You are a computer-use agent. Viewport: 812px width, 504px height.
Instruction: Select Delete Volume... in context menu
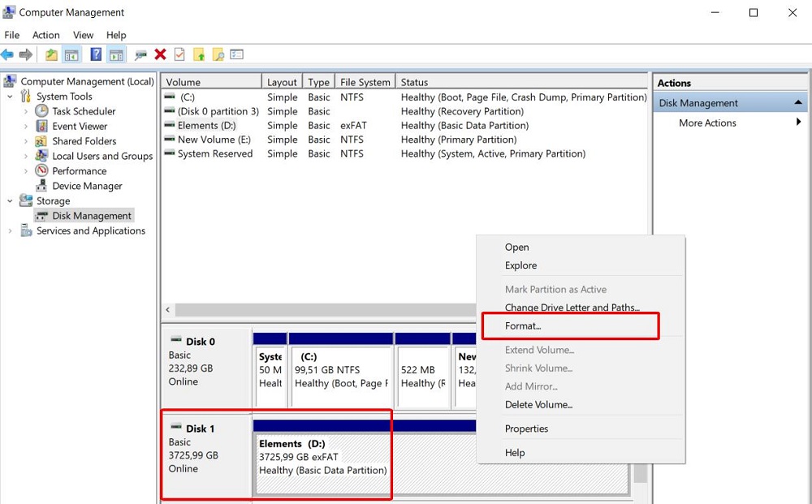[538, 404]
